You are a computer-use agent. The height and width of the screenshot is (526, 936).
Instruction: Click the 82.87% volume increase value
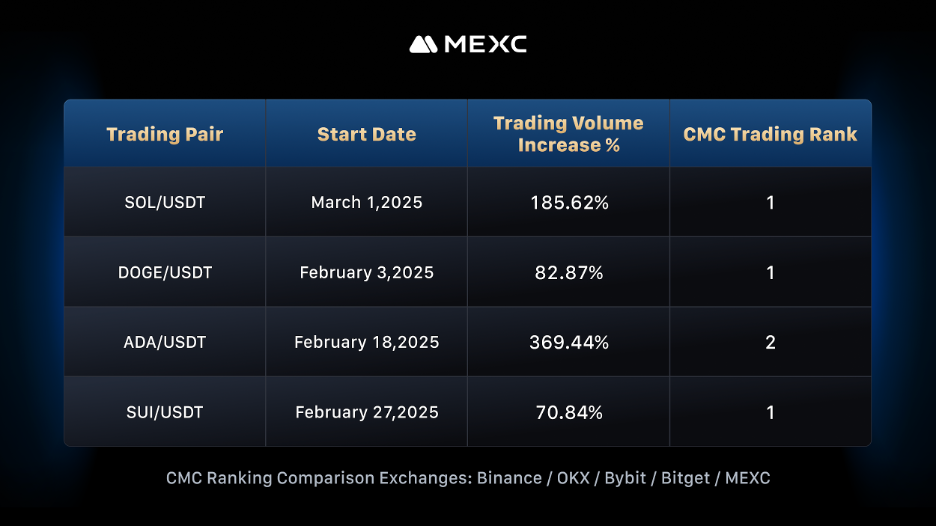(x=568, y=272)
